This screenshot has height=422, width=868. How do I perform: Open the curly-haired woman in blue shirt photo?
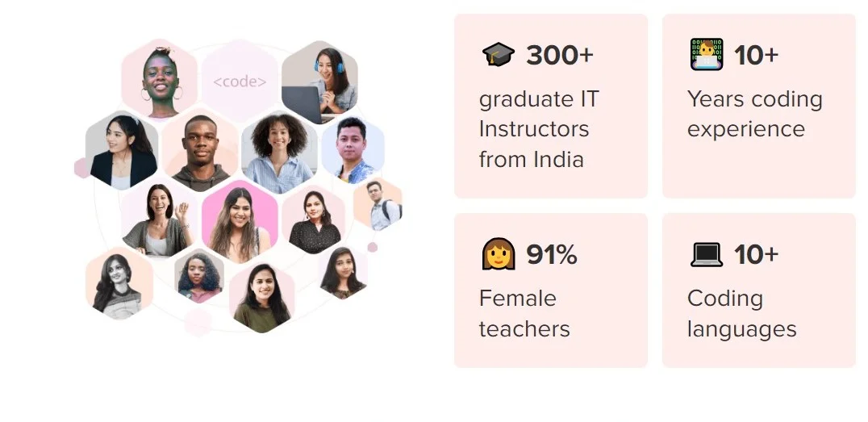tap(279, 152)
